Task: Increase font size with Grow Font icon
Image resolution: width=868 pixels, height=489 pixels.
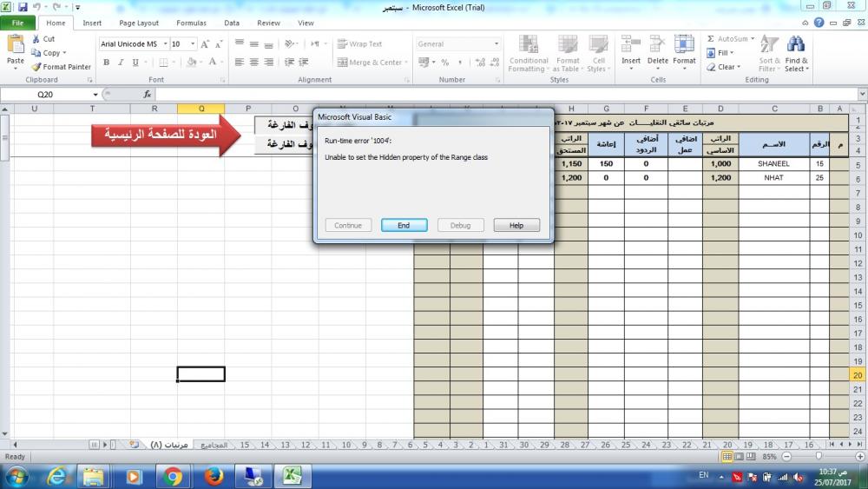Action: click(x=205, y=44)
